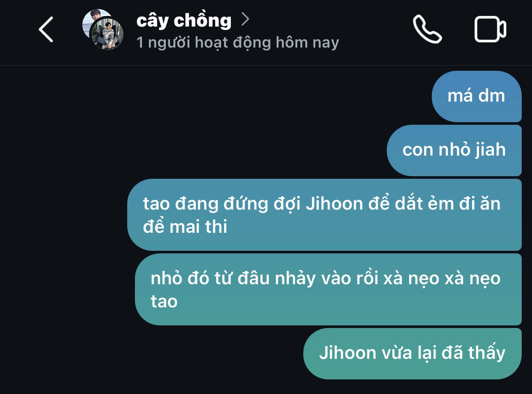Select the con nhỏ jiah message bubble

454,150
